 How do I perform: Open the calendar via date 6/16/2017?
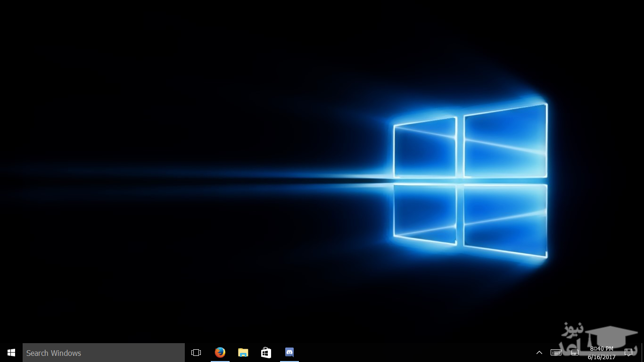coord(602,357)
